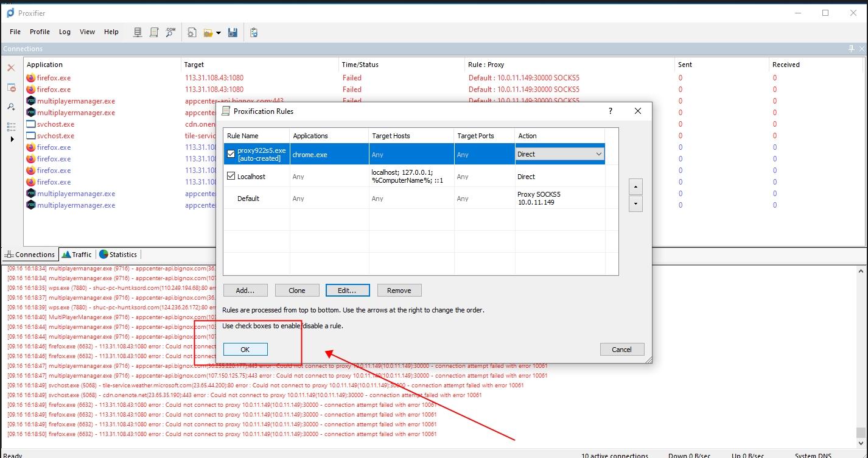The image size is (868, 458).
Task: Expand the Open Profile folder dropdown arrow
Action: [219, 33]
